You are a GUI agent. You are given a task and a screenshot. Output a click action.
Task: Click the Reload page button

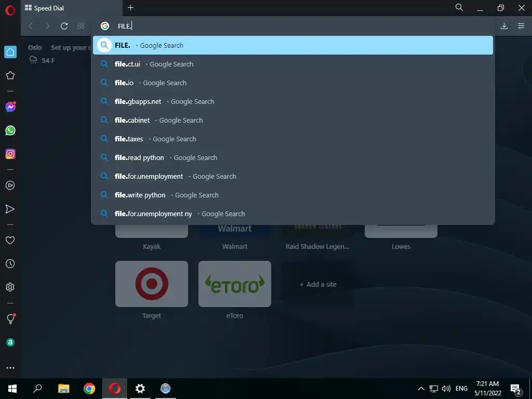[x=64, y=26]
